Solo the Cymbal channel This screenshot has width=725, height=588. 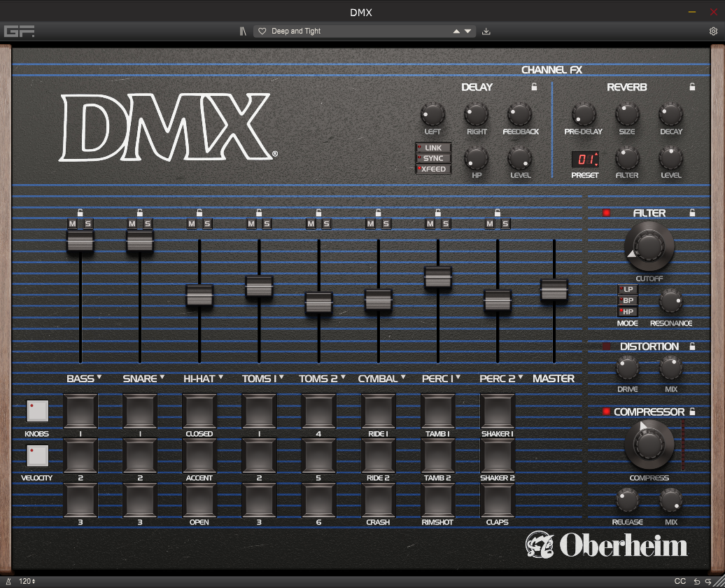click(x=386, y=224)
